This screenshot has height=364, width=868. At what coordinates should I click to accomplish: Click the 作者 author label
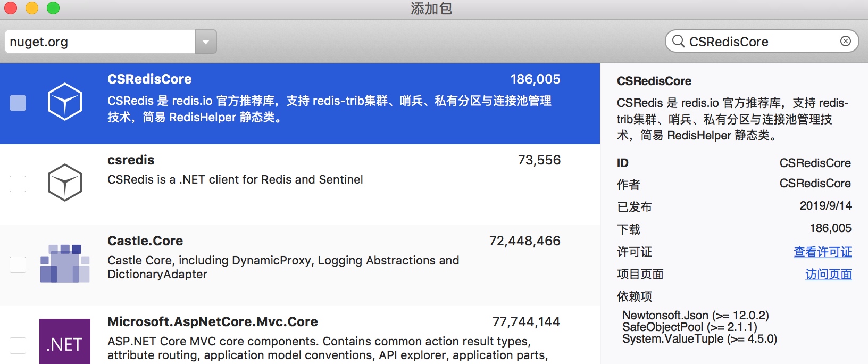(x=629, y=185)
